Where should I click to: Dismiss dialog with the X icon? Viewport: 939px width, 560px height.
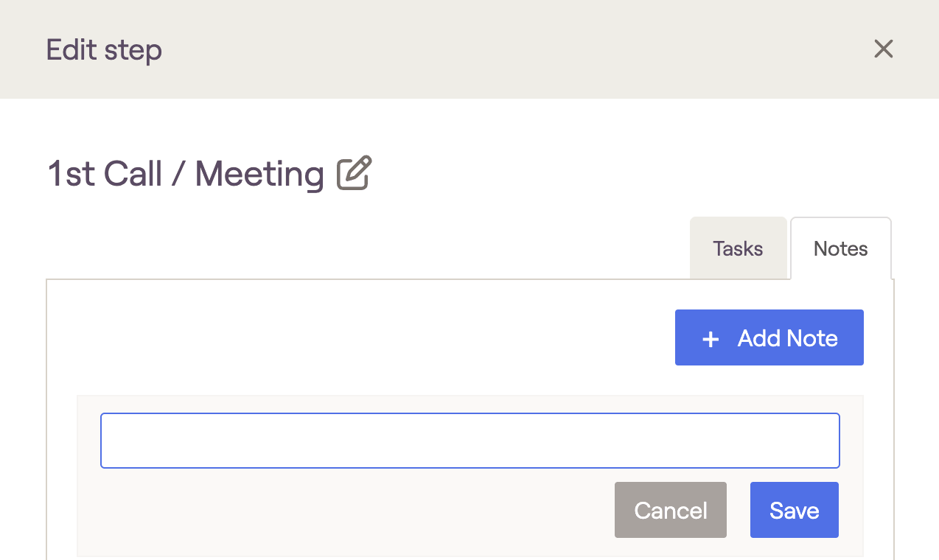point(883,49)
